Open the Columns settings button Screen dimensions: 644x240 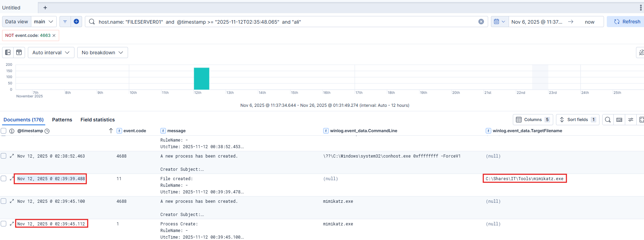[x=532, y=120]
